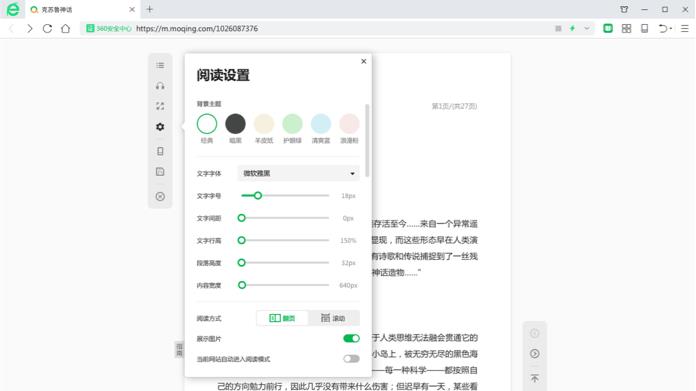The height and width of the screenshot is (391, 696).
Task: Click the next page circle arrow button
Action: pyautogui.click(x=534, y=354)
